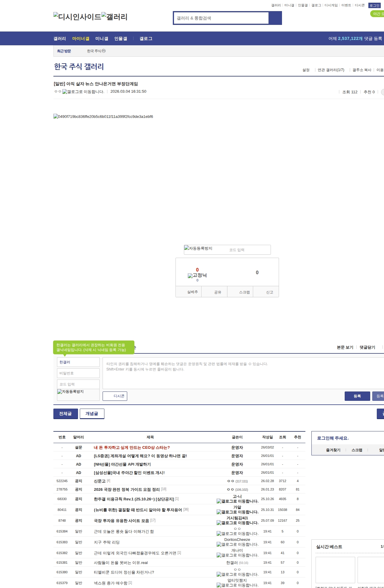Open gallog icon for writer 얼티밋짬지

tap(238, 585)
